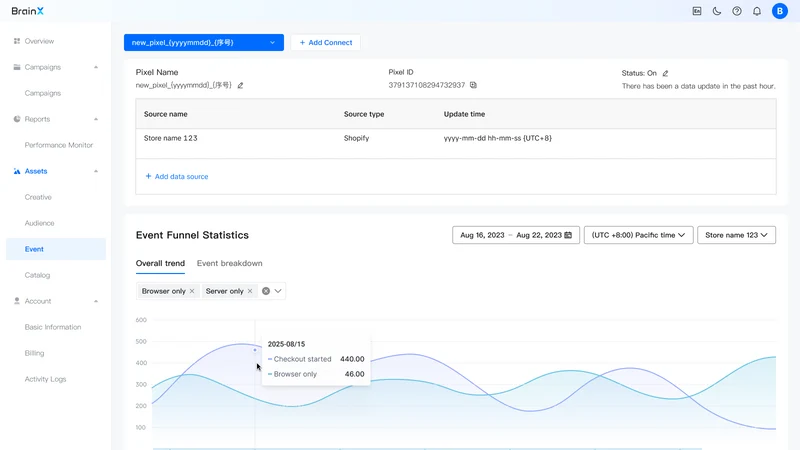The image size is (800, 450).
Task: Open Audience in sidebar
Action: [x=39, y=223]
